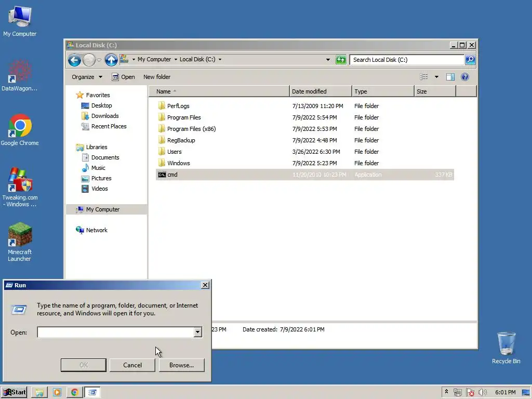Click the Explorer forward arrow

click(89, 60)
